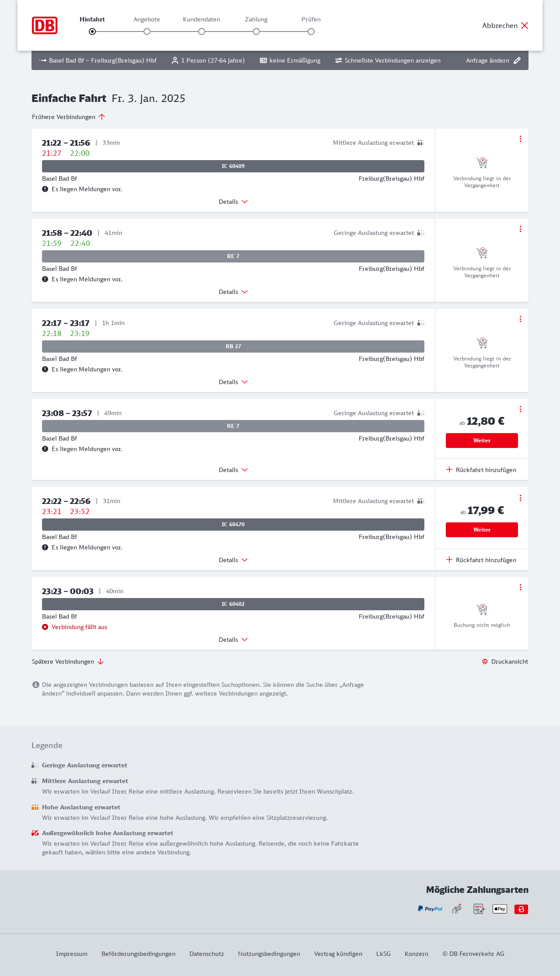Show earlier connections (Frühere Verbindungen)
This screenshot has height=976, width=560.
69,117
